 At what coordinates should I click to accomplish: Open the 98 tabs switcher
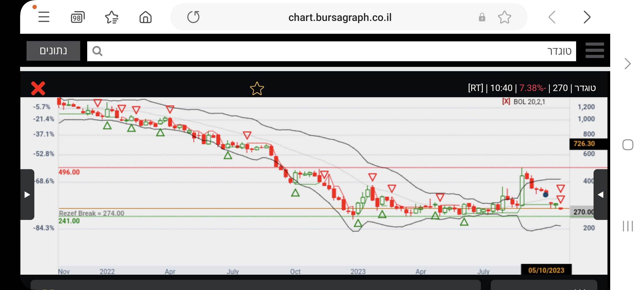click(78, 17)
